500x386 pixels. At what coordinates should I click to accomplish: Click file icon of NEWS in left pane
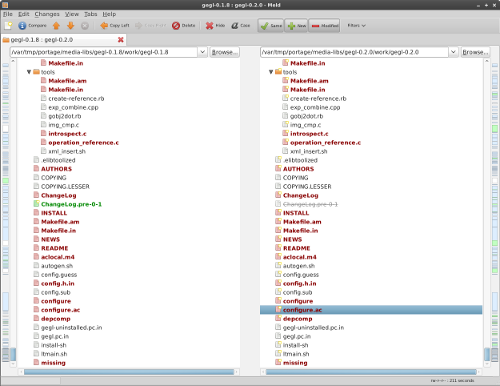coord(36,239)
